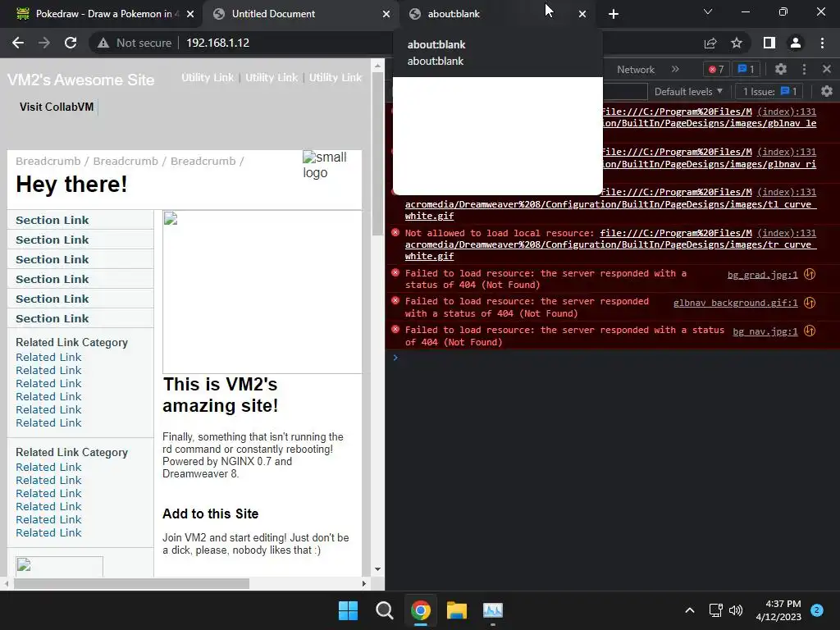Click the 7 errors counter badge

(x=716, y=69)
